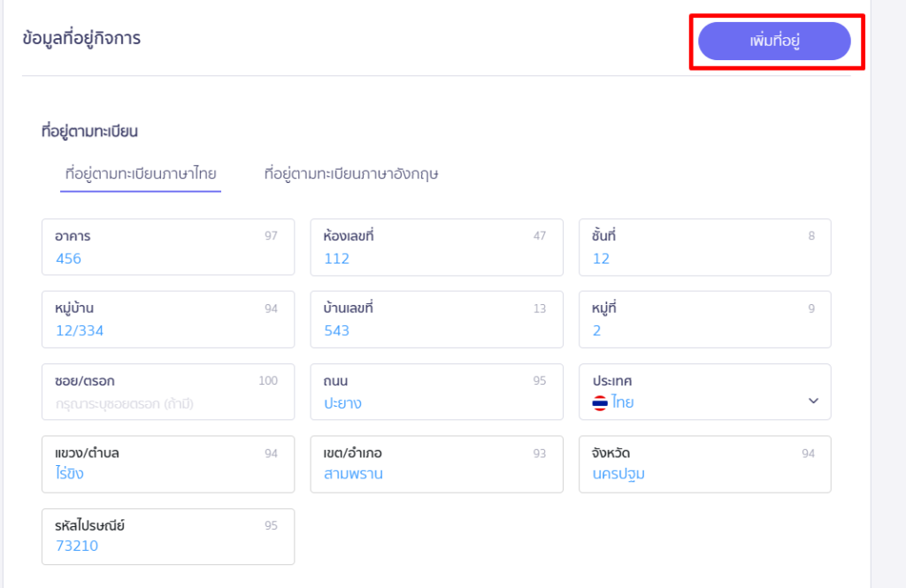Switch to ที่อยู่ตามทะเบียนภาษาไทย tab
The image size is (906, 588).
click(x=141, y=173)
